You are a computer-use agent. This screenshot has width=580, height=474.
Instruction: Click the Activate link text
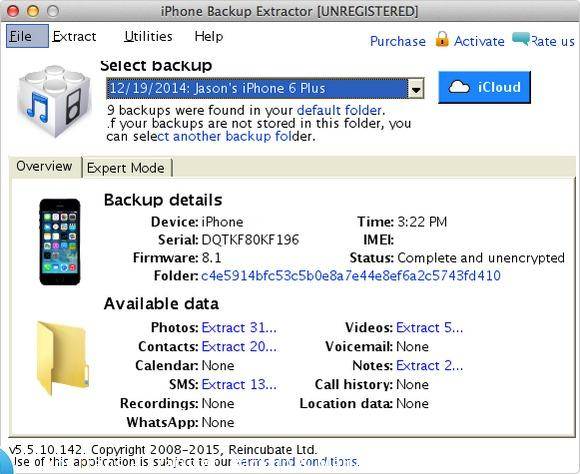pyautogui.click(x=479, y=41)
